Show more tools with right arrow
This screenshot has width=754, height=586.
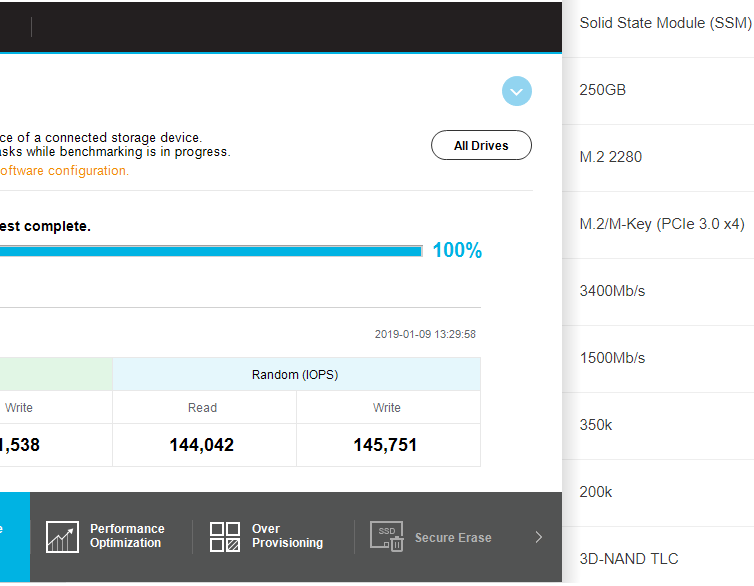point(539,537)
